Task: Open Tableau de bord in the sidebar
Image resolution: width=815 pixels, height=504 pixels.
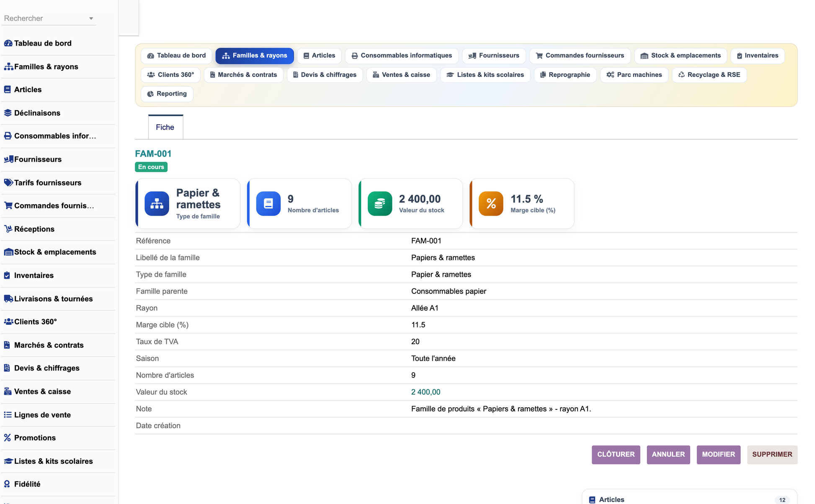Action: (x=58, y=44)
